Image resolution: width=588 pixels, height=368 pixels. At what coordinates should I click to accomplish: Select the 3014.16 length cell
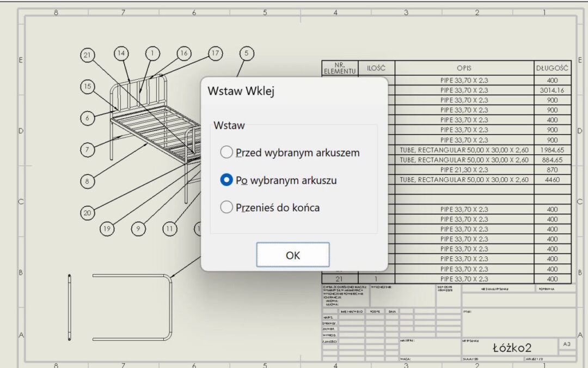[552, 91]
